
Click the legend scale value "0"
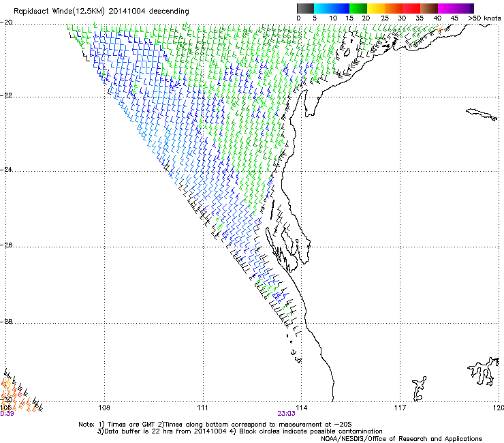click(x=298, y=18)
